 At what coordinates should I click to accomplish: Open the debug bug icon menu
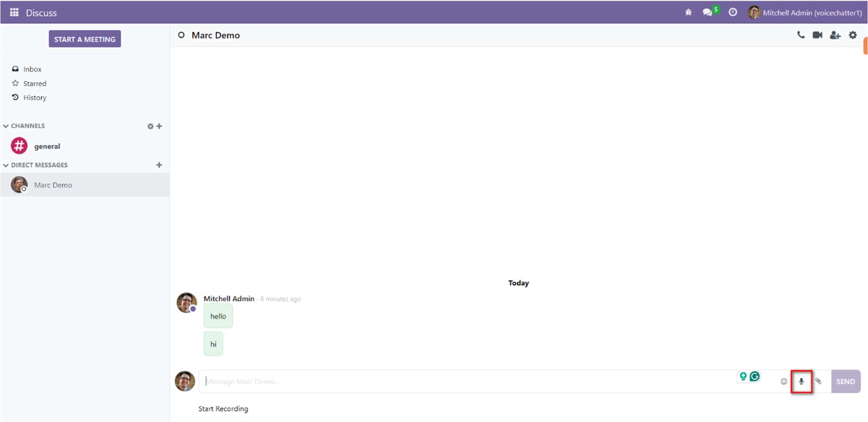(688, 12)
